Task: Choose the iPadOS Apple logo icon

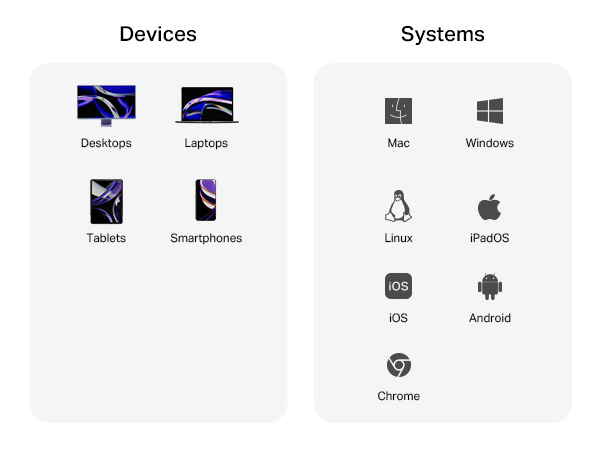Action: coord(489,207)
